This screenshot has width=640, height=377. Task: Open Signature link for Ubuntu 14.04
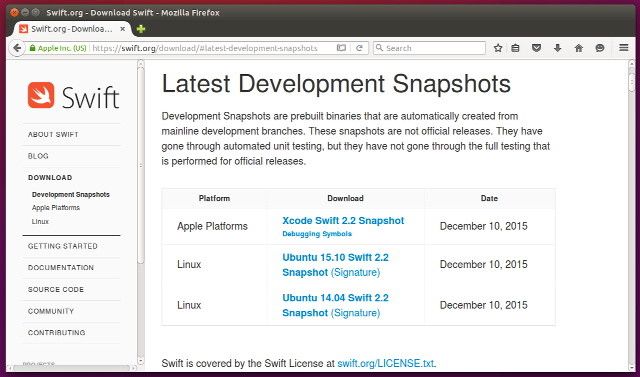tap(356, 313)
